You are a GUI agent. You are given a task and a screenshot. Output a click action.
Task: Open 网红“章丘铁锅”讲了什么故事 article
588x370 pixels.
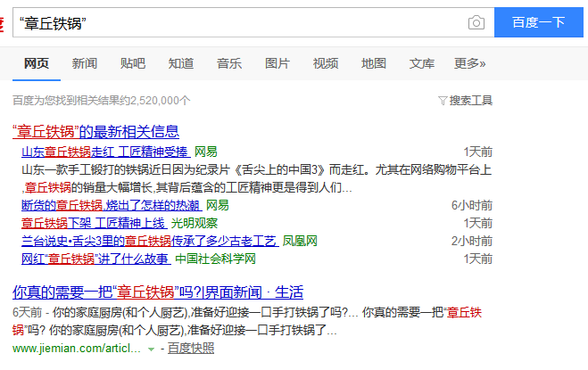tap(96, 259)
